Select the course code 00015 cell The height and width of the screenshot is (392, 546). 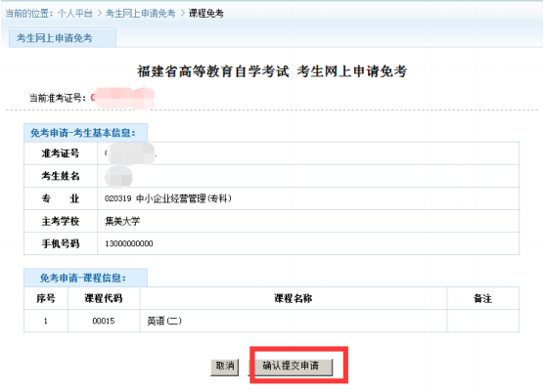point(104,321)
